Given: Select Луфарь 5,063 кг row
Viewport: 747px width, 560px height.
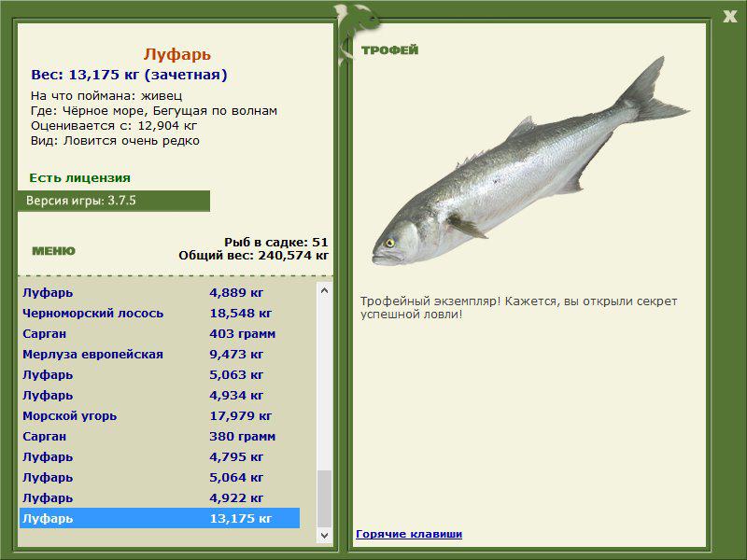Looking at the screenshot, I should (x=160, y=374).
